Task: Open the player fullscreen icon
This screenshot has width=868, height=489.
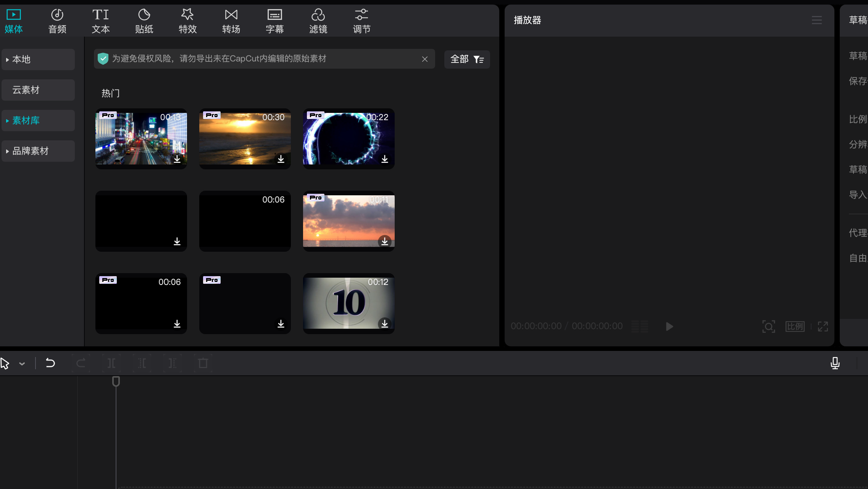Action: tap(823, 327)
